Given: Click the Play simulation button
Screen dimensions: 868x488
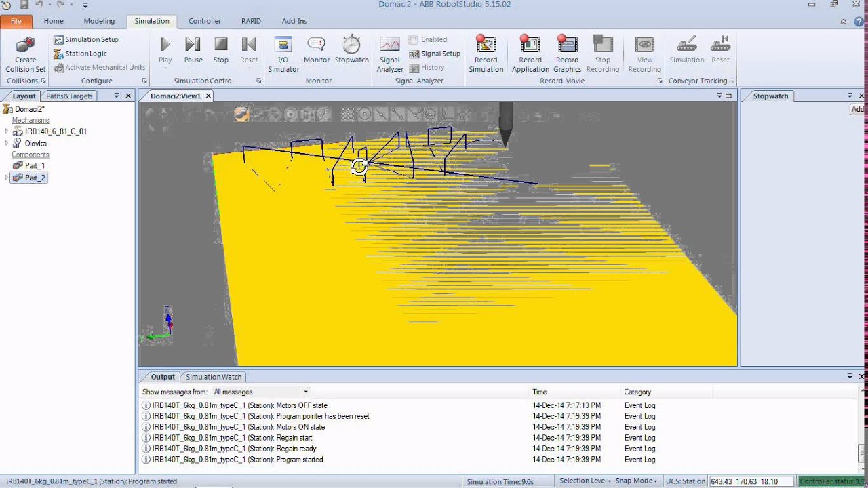Looking at the screenshot, I should pyautogui.click(x=165, y=45).
